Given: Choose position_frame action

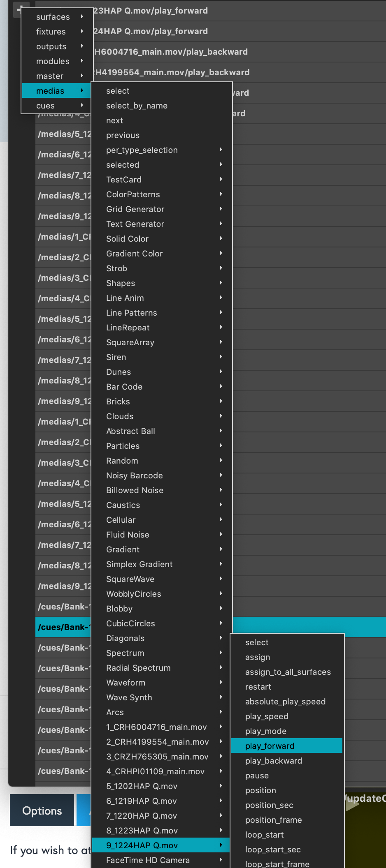Looking at the screenshot, I should point(287,820).
